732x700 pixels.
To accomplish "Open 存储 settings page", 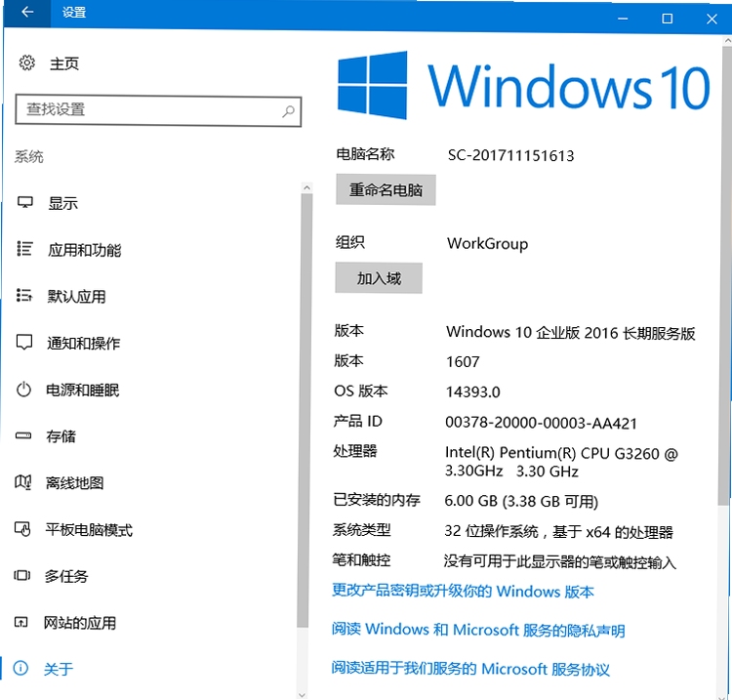I will (x=61, y=436).
